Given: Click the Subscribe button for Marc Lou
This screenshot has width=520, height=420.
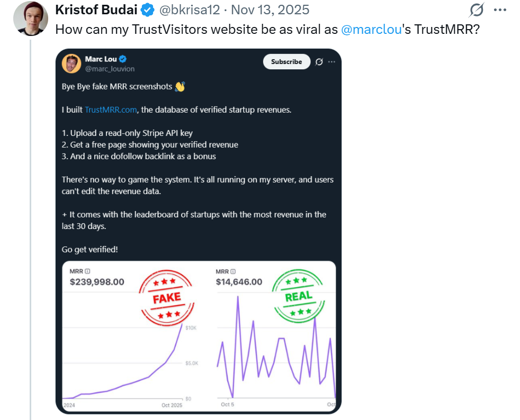Looking at the screenshot, I should (286, 61).
